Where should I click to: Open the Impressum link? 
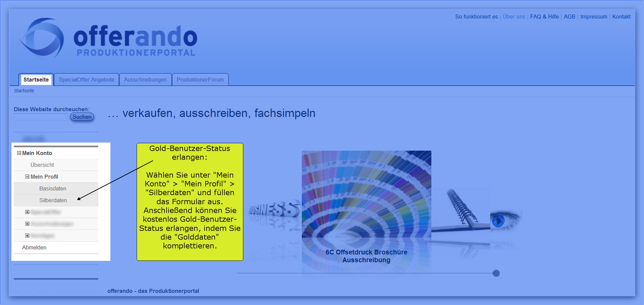594,17
